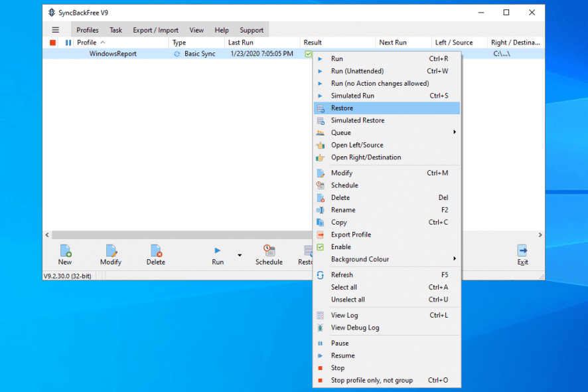Toggle the Enable checkbox menu item
Viewport: 588px width, 392px height.
[x=387, y=247]
